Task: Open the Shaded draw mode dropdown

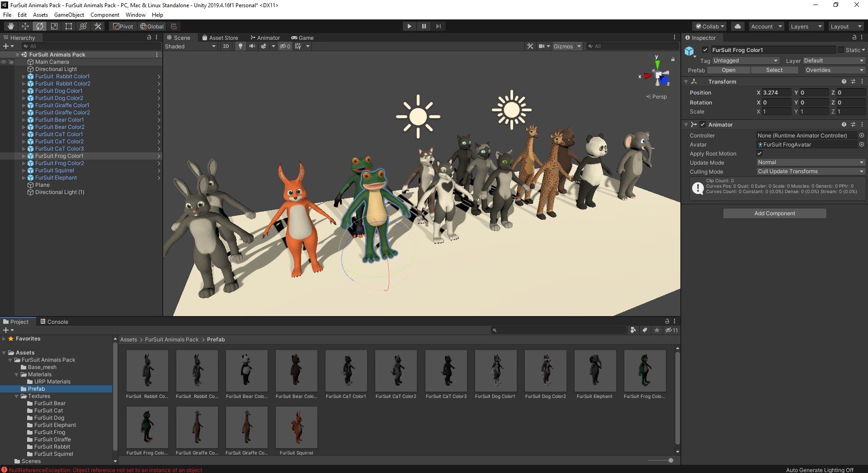Action: coord(190,46)
